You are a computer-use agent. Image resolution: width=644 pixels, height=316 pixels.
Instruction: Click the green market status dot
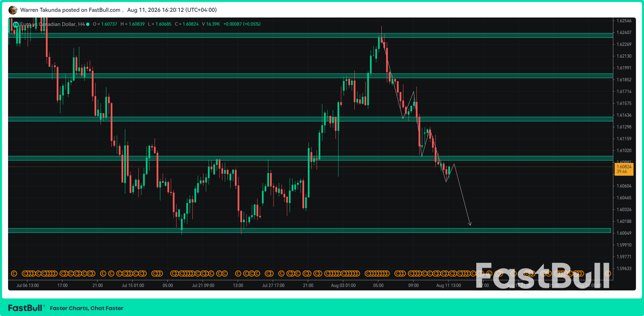[88, 24]
